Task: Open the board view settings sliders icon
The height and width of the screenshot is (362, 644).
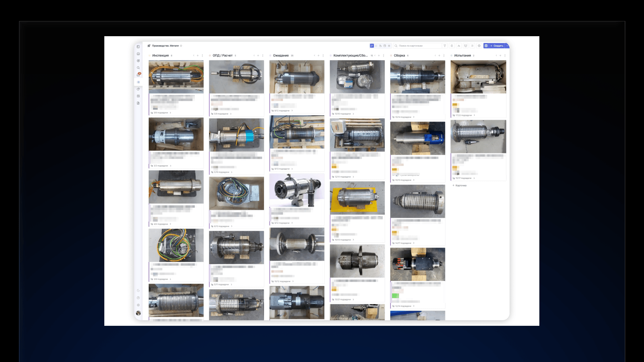Action: pos(472,46)
